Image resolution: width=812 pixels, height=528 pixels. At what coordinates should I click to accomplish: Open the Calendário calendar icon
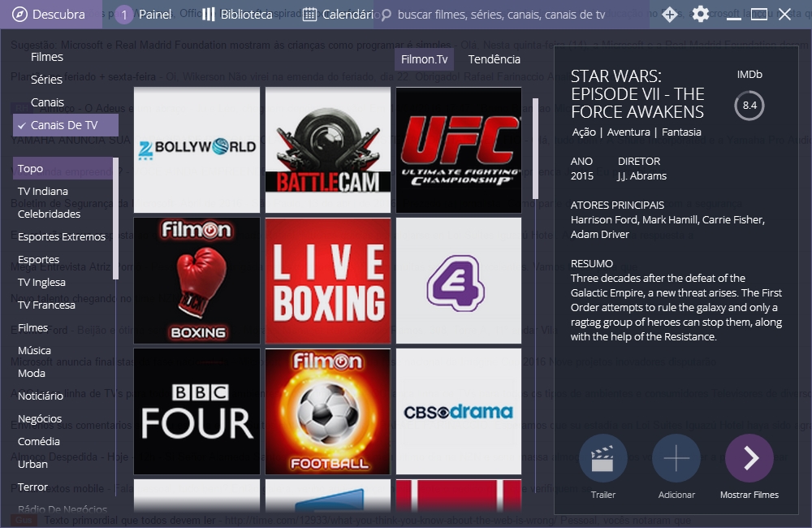click(309, 15)
